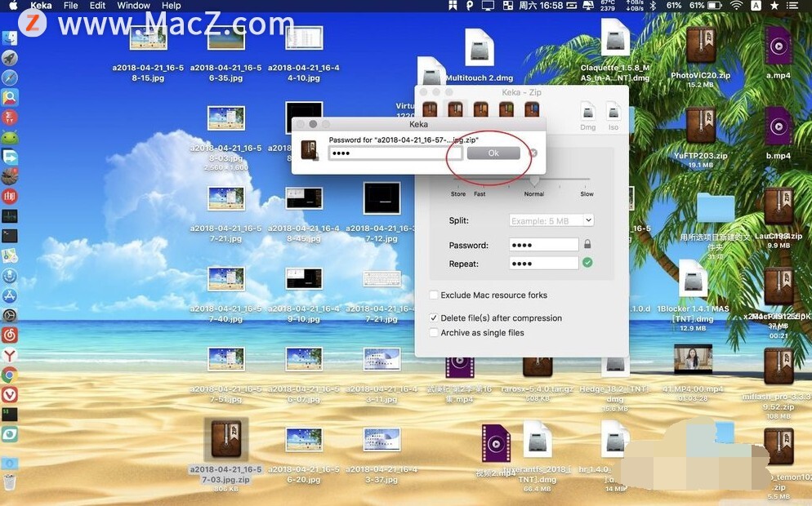Click the lock icon beside the Password field
812x506 pixels.
coord(587,244)
